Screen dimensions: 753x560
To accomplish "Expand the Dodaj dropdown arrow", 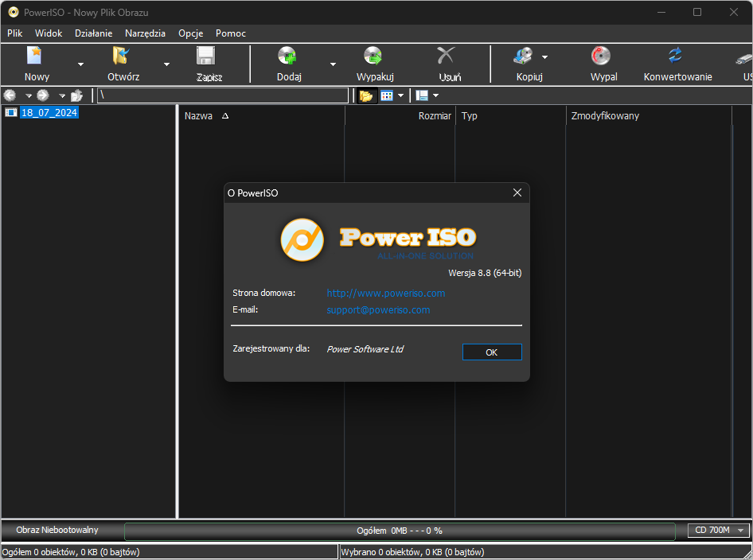I will point(333,64).
